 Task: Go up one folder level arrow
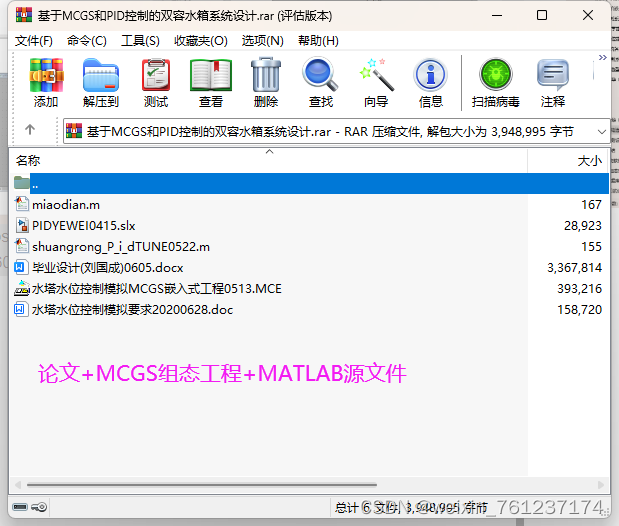[30, 130]
